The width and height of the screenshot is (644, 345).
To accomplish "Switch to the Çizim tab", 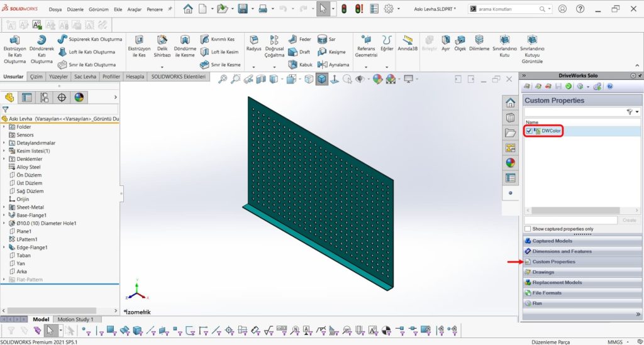I will (x=36, y=77).
